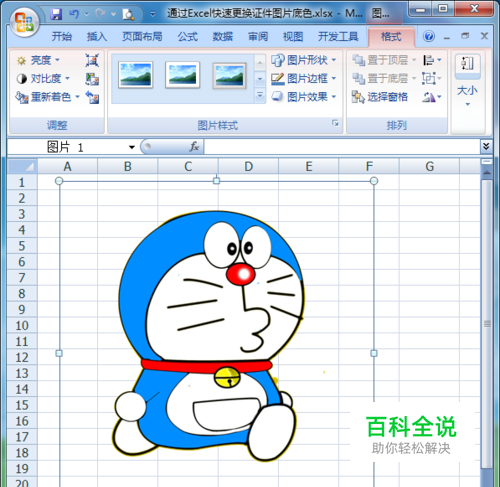Click the picture's top-left resize handle
The width and height of the screenshot is (500, 487).
(x=59, y=181)
